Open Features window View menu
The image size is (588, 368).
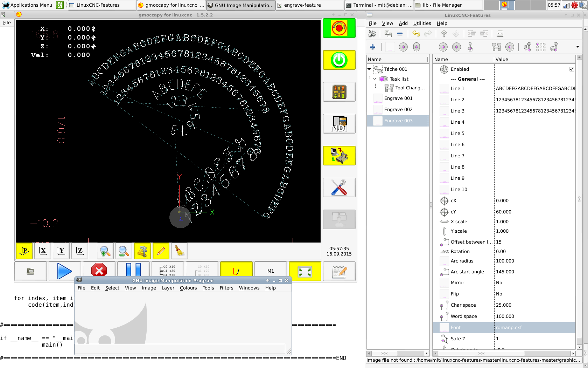point(387,23)
